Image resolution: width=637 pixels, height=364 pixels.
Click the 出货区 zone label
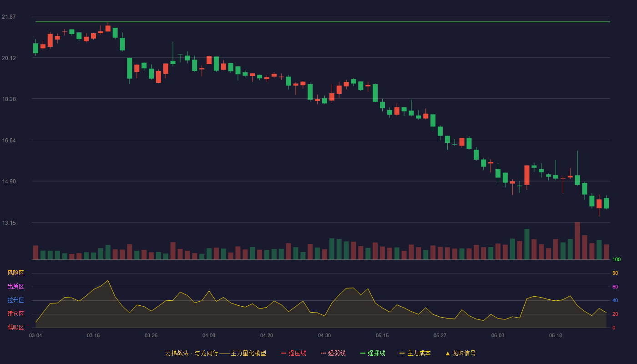click(x=15, y=287)
